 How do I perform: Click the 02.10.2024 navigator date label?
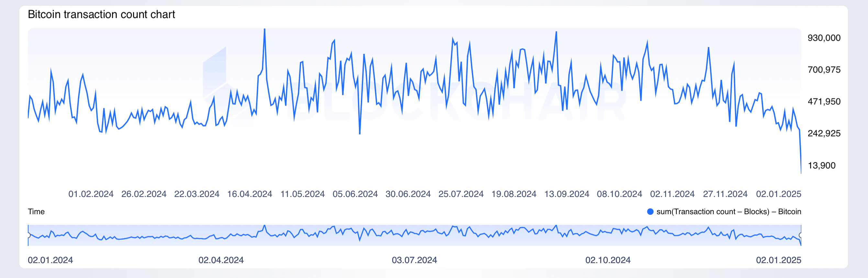coord(608,260)
